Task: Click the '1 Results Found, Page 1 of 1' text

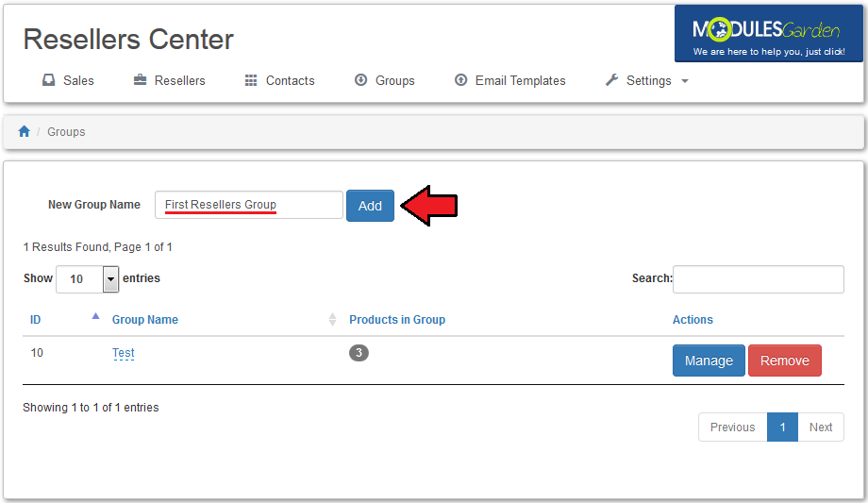Action: (98, 247)
